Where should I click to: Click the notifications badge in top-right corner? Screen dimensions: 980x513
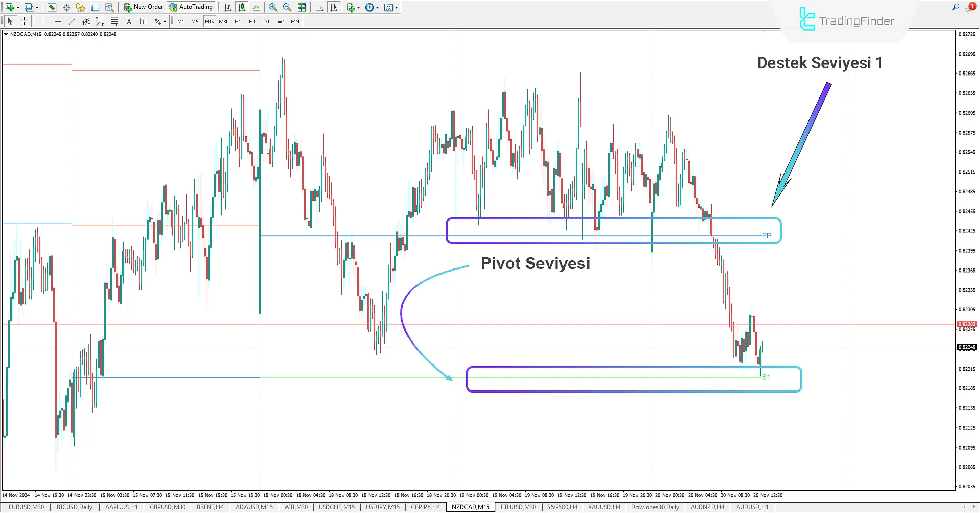point(972,7)
